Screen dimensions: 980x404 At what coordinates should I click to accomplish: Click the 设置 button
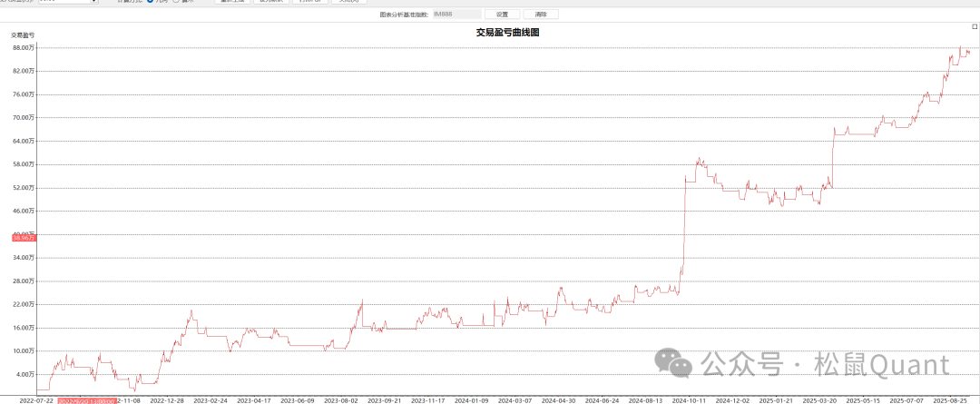point(502,15)
